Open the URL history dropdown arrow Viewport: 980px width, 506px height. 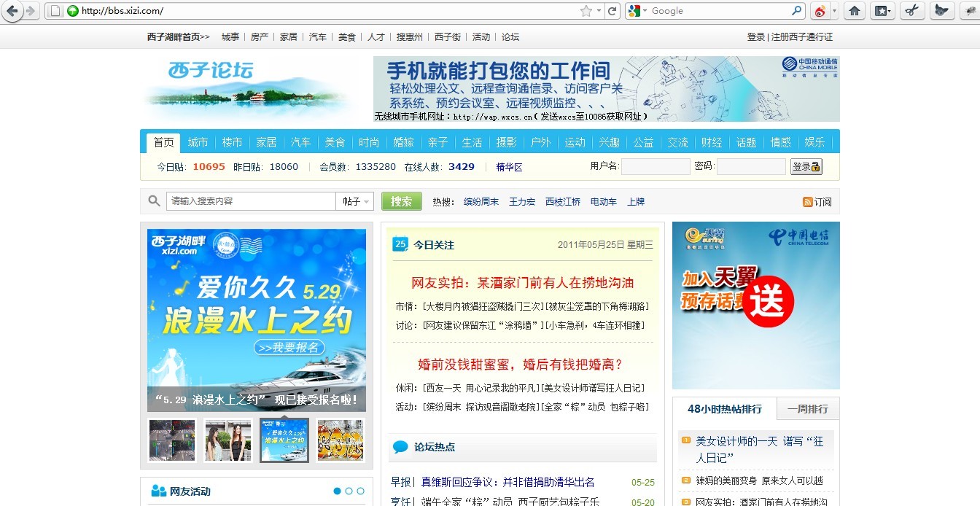tap(599, 11)
